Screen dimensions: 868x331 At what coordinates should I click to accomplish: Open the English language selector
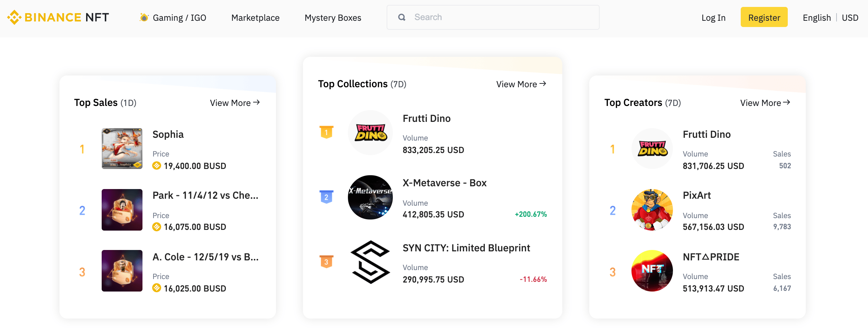[x=816, y=18]
